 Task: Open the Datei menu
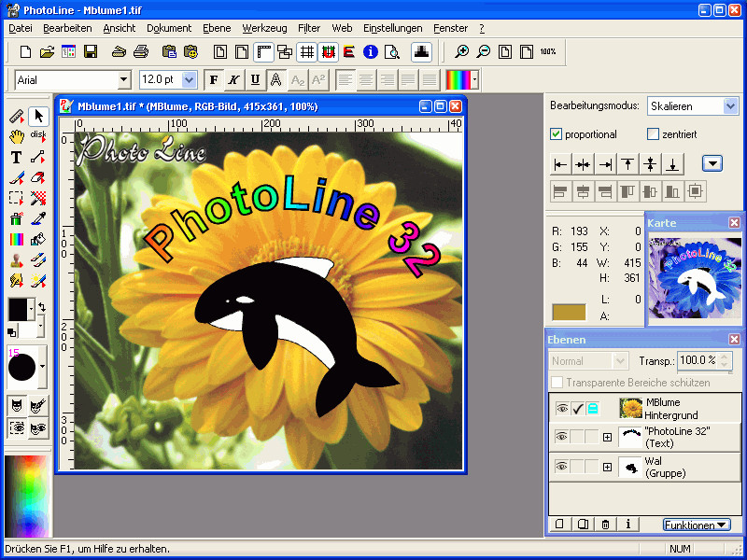(x=21, y=28)
